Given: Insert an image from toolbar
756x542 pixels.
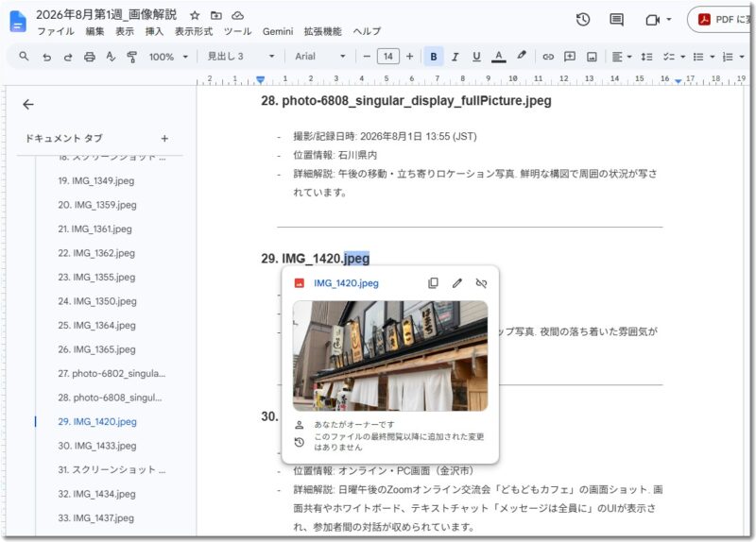Looking at the screenshot, I should coord(592,57).
